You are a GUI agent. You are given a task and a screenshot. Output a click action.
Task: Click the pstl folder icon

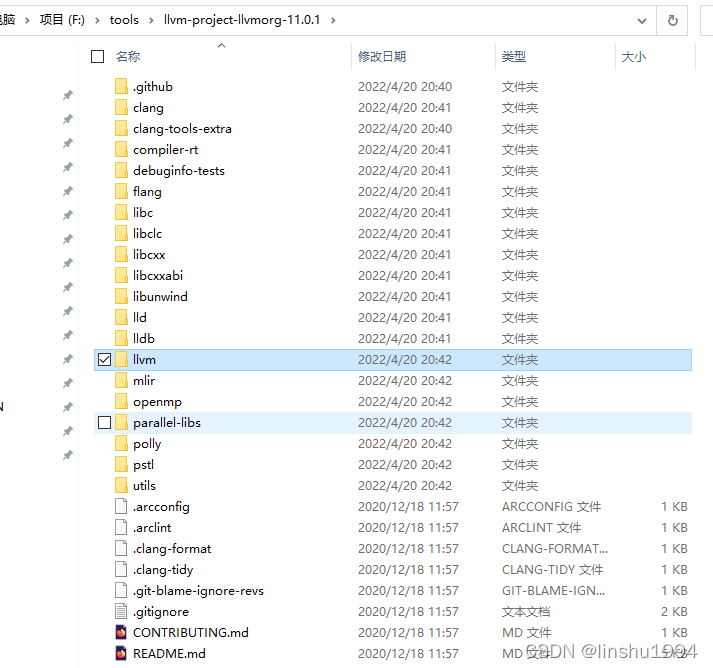[121, 464]
